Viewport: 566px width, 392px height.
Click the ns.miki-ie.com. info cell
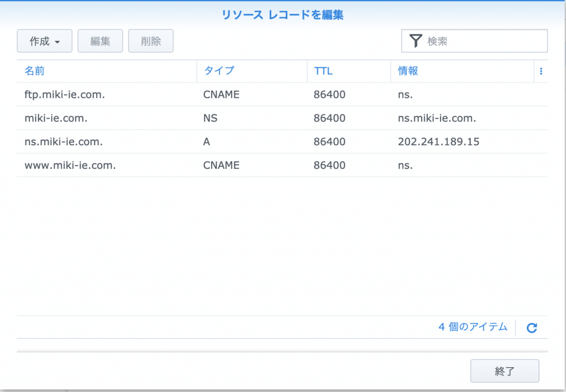point(437,118)
